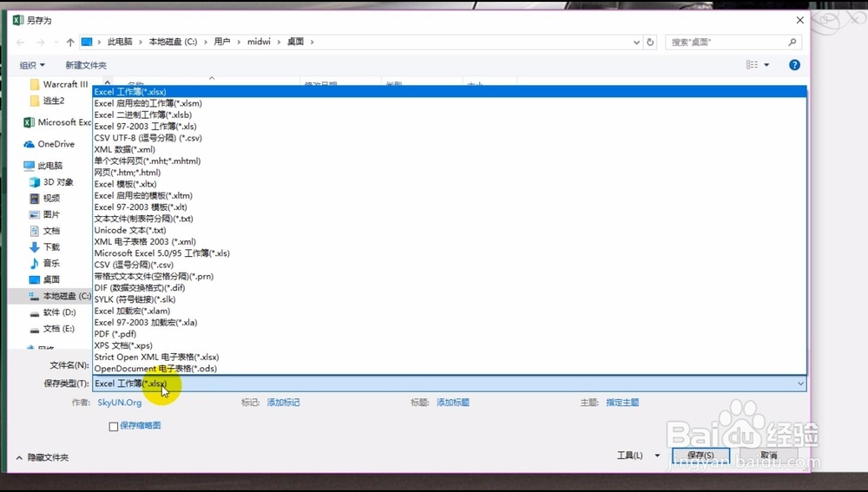Toggle the 保存缩略图 checkbox
The height and width of the screenshot is (492, 868).
pyautogui.click(x=114, y=426)
